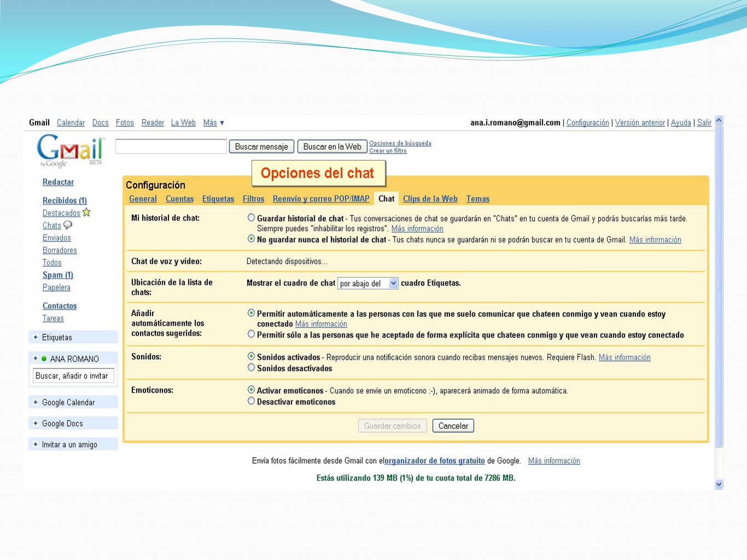Screen dimensions: 747x560
Task: Select Permitir sólo personas aceptadas explícitamente option
Action: [x=251, y=334]
